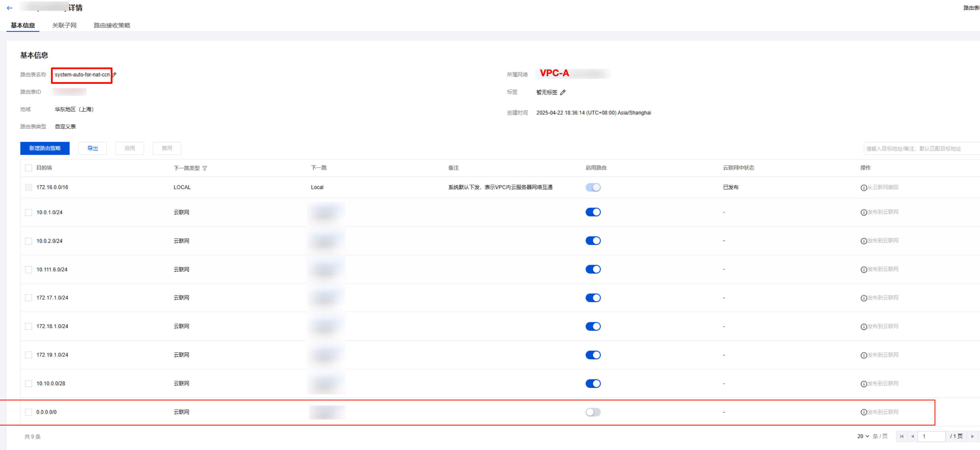Image resolution: width=980 pixels, height=450 pixels.
Task: Click the back arrow icon
Action: pyautogui.click(x=9, y=8)
